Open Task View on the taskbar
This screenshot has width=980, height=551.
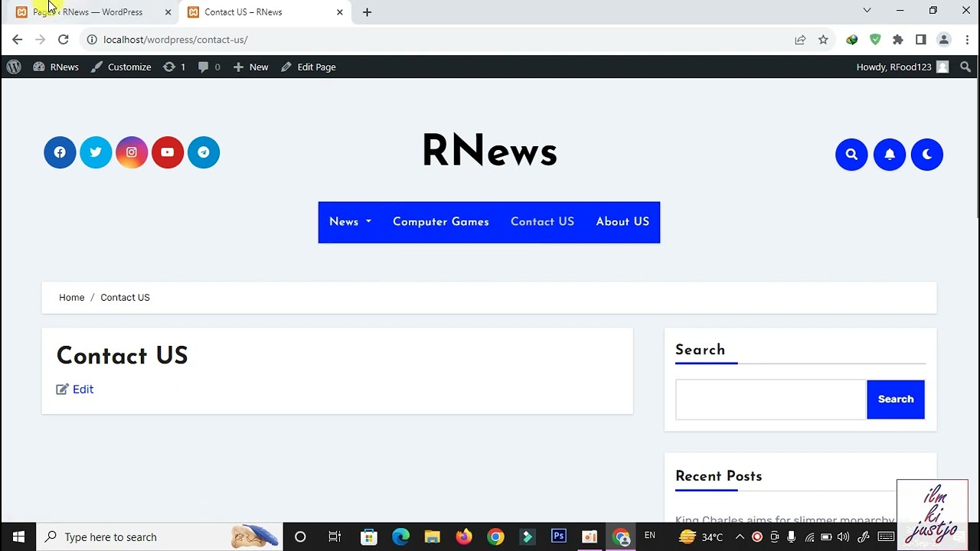(335, 537)
